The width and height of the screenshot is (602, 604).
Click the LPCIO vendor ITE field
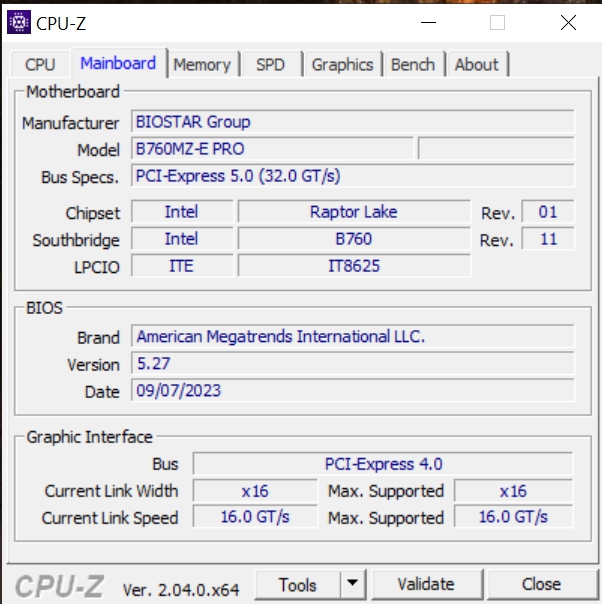pyautogui.click(x=182, y=266)
